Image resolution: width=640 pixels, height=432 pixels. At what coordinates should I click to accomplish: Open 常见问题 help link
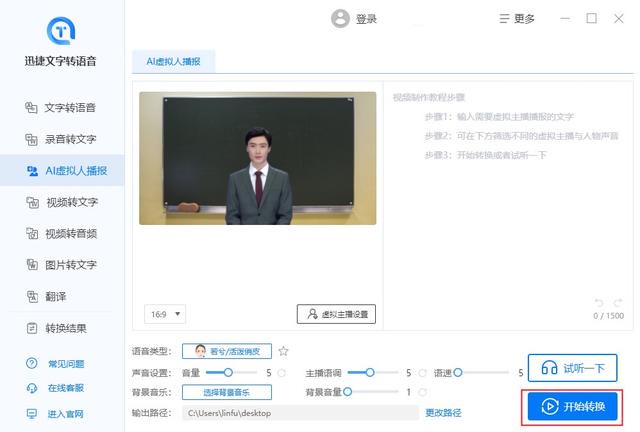point(56,363)
